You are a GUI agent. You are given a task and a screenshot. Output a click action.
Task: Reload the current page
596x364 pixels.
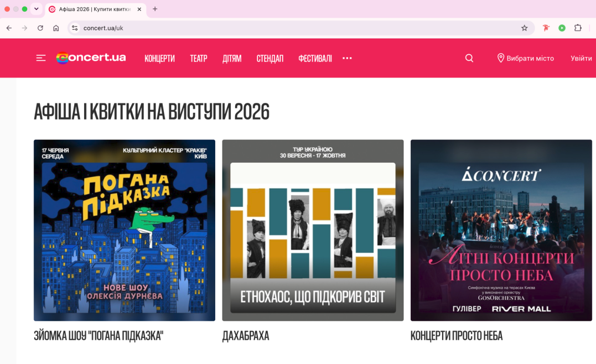(x=40, y=28)
